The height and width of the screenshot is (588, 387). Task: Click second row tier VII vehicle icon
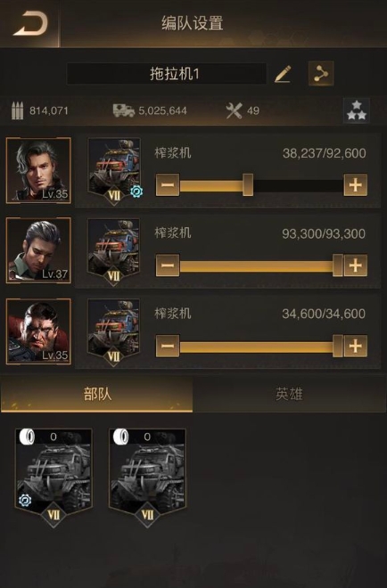coord(114,251)
